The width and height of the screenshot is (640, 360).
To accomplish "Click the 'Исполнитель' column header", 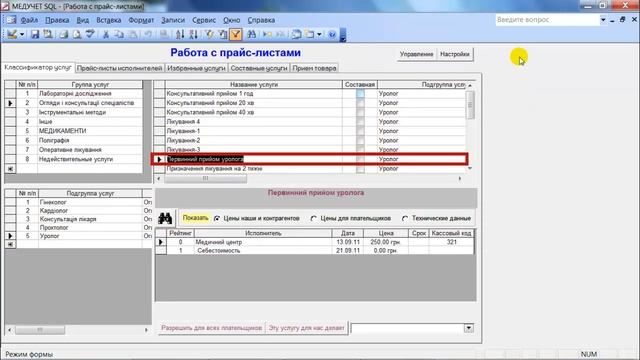I will pos(263,233).
